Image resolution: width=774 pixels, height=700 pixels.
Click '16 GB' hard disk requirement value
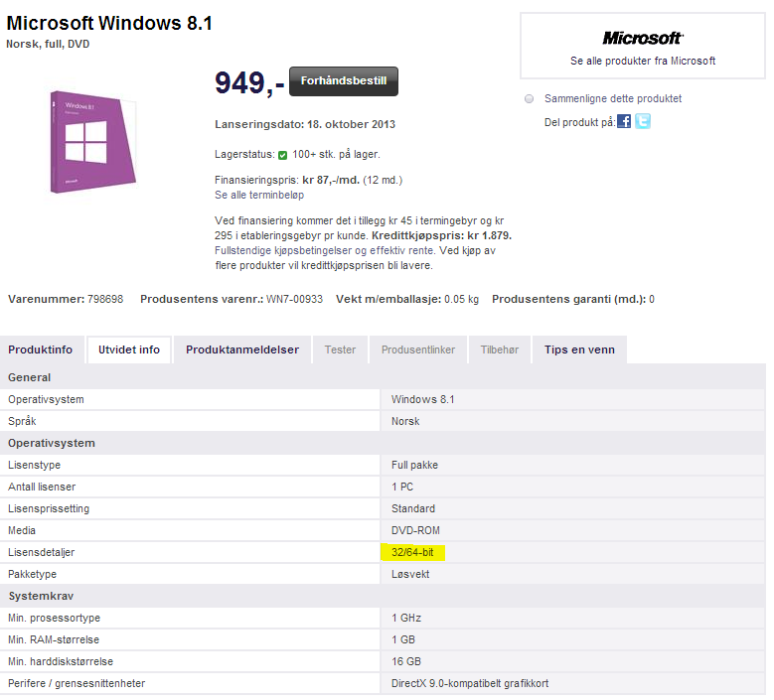[x=406, y=661]
